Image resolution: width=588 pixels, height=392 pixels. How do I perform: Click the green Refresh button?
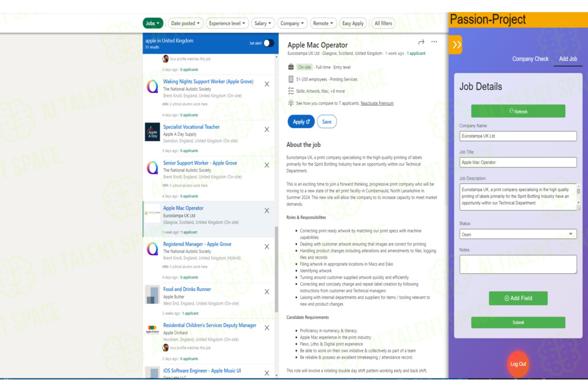coord(518,111)
